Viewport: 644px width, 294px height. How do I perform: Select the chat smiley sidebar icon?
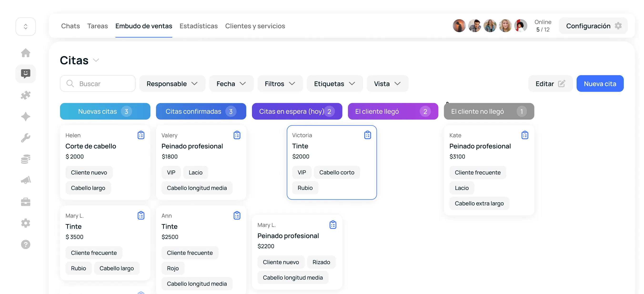pos(25,74)
